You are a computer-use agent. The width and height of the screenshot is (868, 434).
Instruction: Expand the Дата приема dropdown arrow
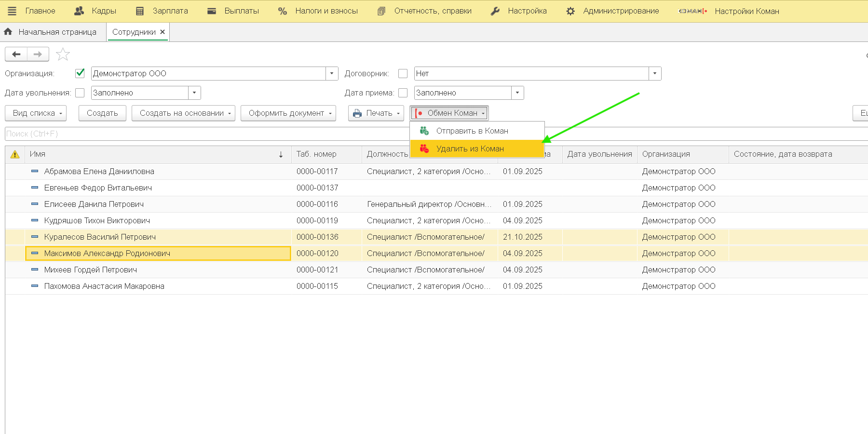coord(517,93)
